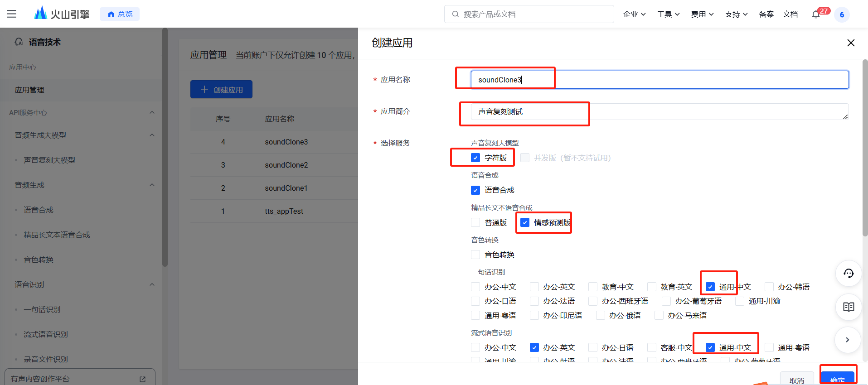The image size is (868, 385).
Task: Click the product search box
Action: [529, 14]
